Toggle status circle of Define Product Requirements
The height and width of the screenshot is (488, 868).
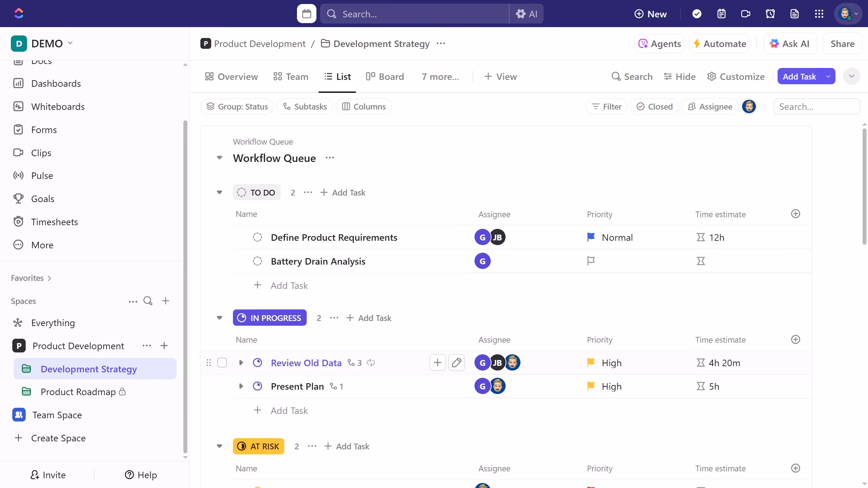tap(257, 237)
